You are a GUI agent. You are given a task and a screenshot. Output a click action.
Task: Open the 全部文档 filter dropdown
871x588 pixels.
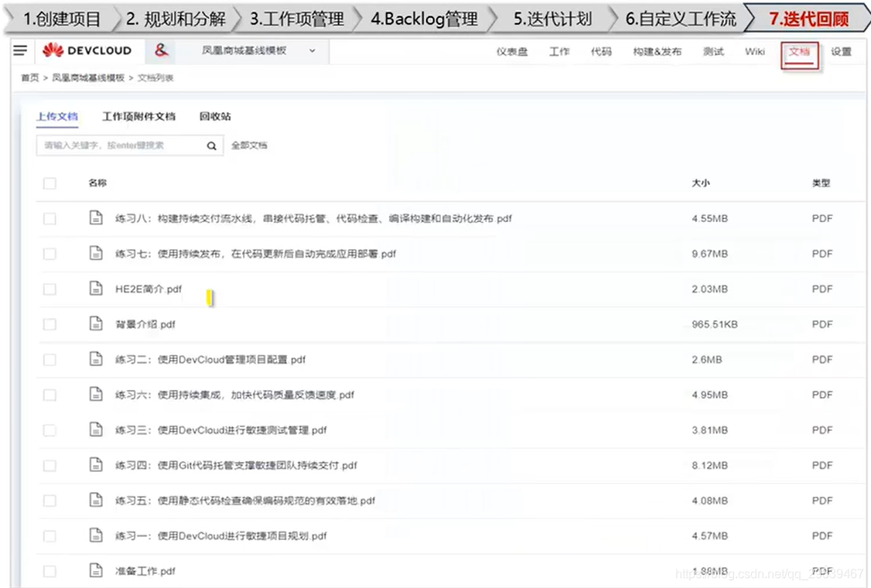249,145
